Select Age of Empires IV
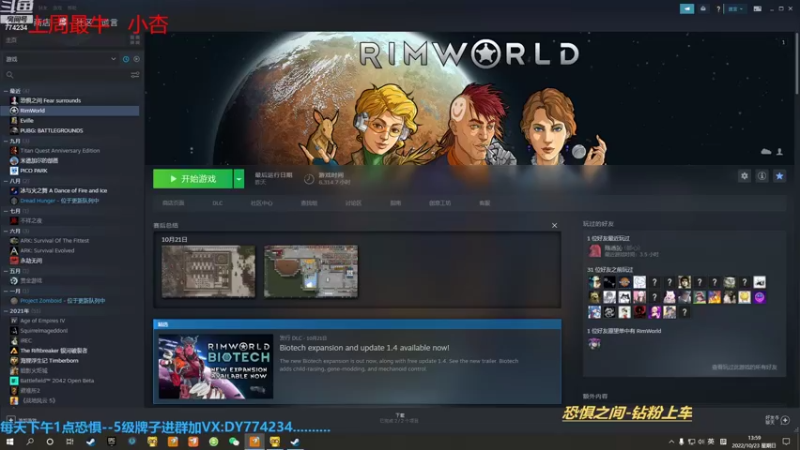 [x=42, y=321]
